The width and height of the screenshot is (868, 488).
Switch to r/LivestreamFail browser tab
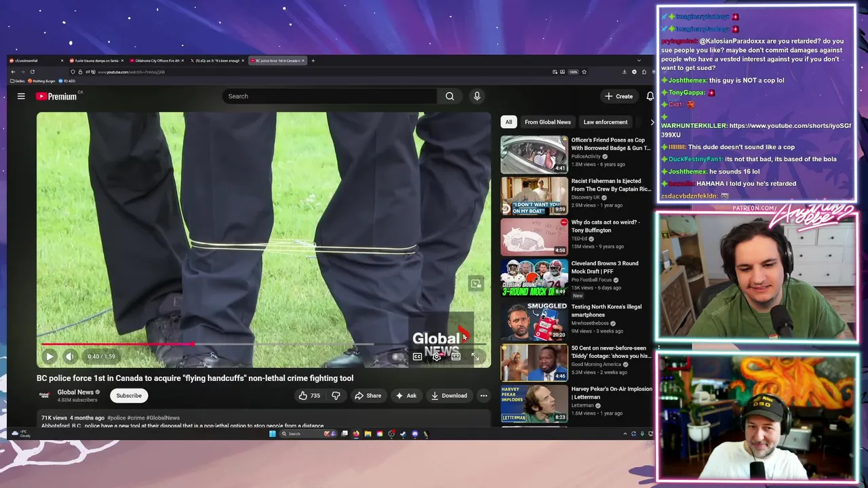coord(37,60)
